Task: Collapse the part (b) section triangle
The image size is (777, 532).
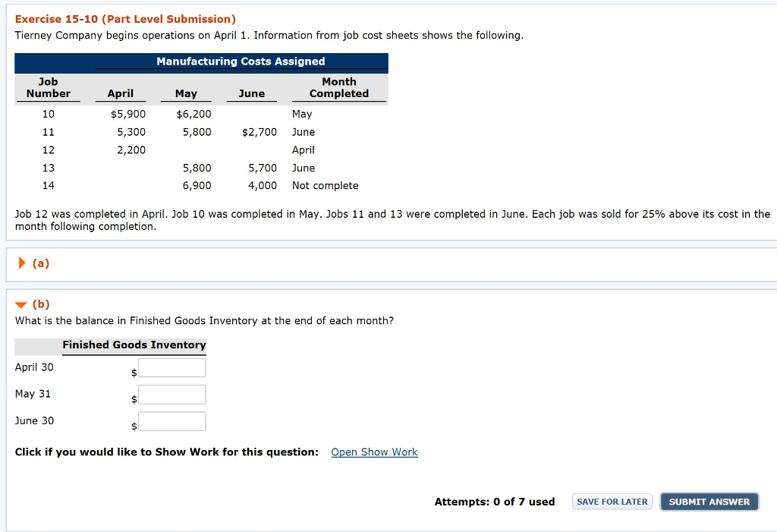Action: tap(22, 304)
